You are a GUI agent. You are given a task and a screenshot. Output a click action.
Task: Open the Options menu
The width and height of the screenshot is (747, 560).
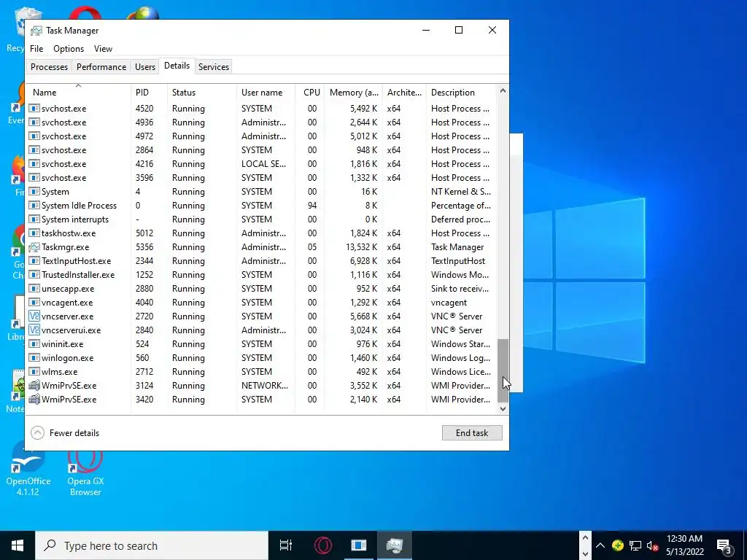[69, 49]
